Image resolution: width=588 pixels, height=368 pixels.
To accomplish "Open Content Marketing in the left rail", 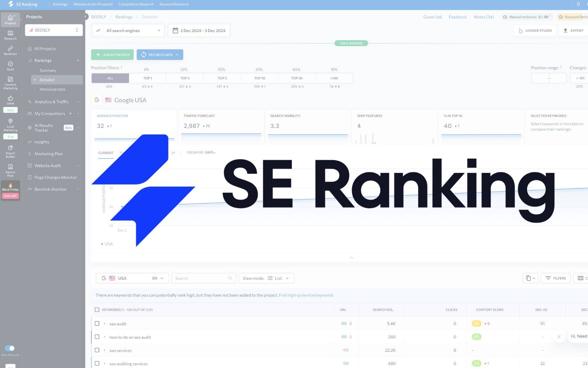I will point(10,83).
